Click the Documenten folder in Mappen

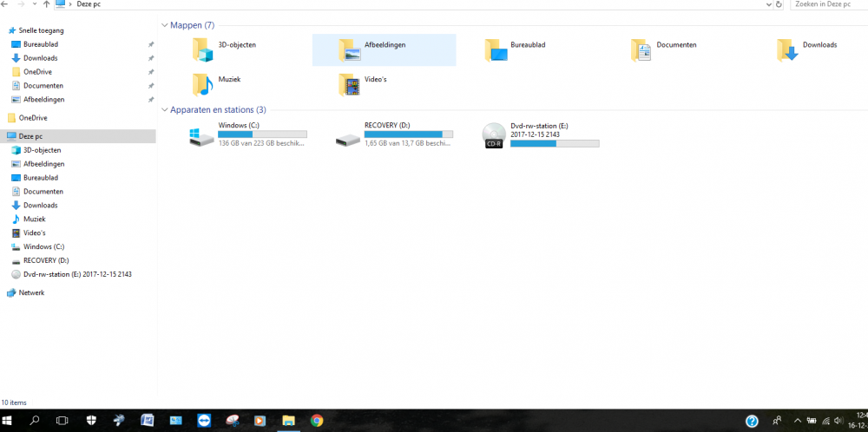(641, 49)
